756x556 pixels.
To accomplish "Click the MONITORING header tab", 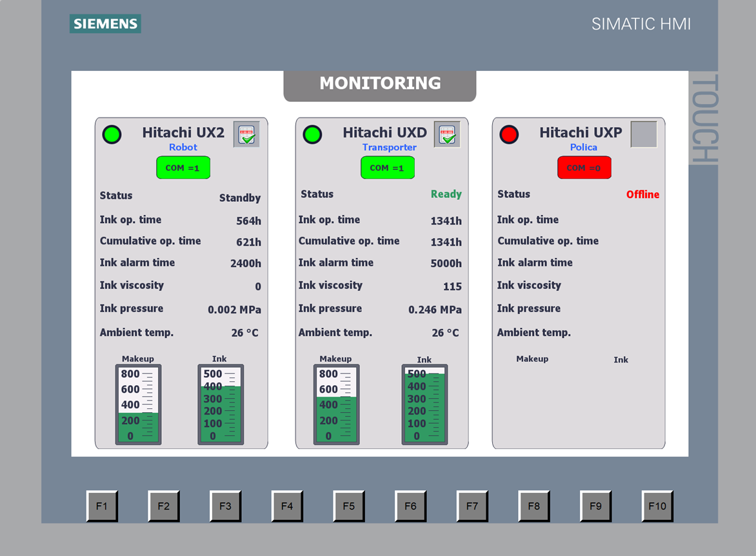I will point(380,84).
